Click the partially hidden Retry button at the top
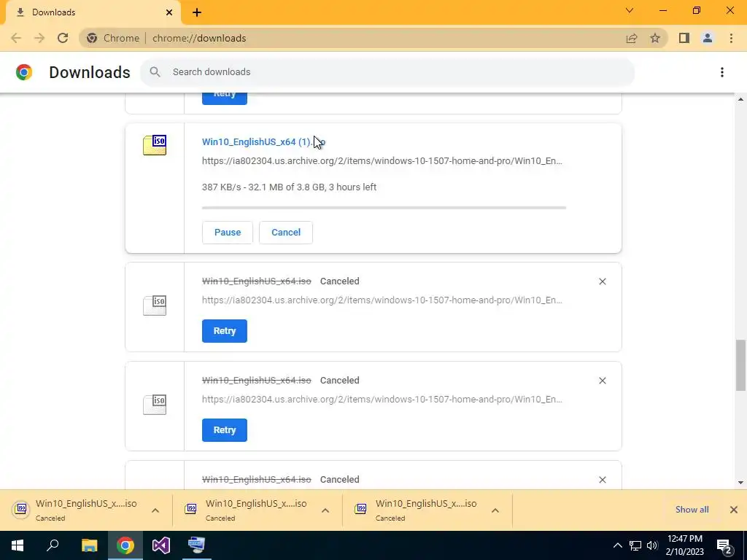The image size is (747, 560). pos(225,98)
